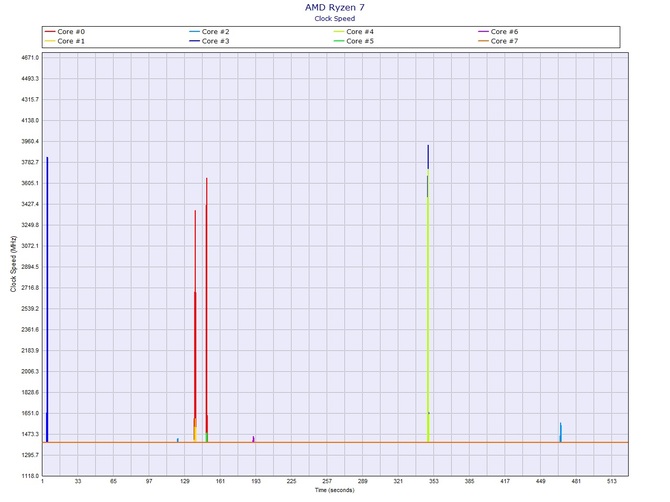Click the 3249.8 y-axis value
Image resolution: width=670 pixels, height=502 pixels.
pos(30,225)
